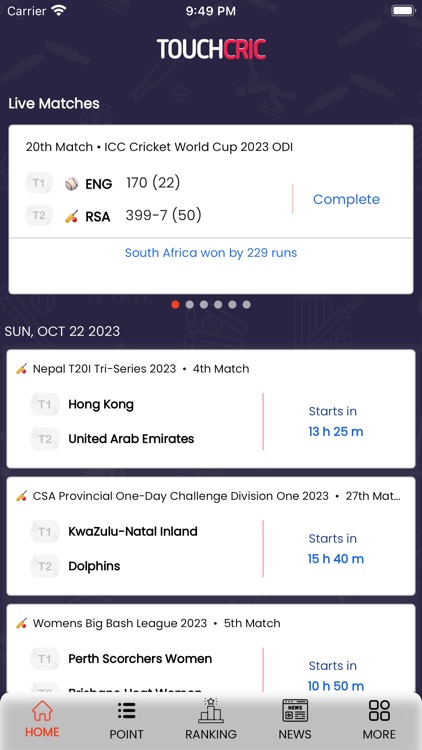Click the Complete match status link

point(346,199)
